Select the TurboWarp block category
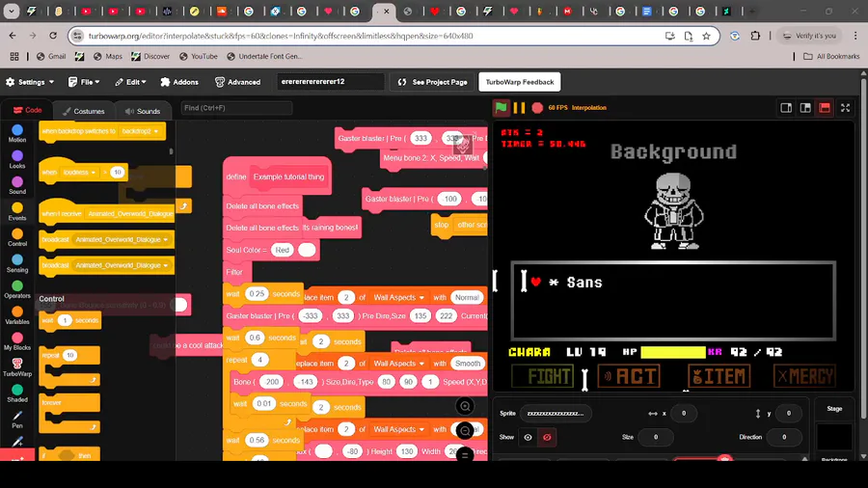This screenshot has height=488, width=868. 17,367
